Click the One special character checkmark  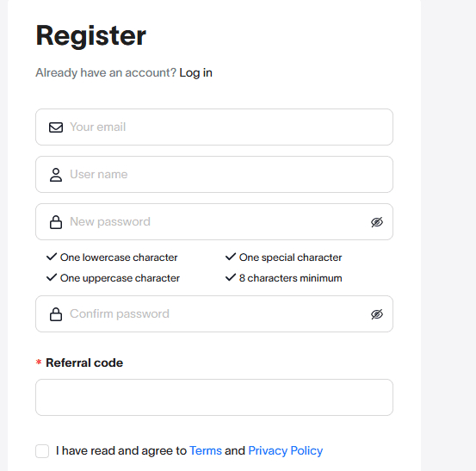(231, 257)
